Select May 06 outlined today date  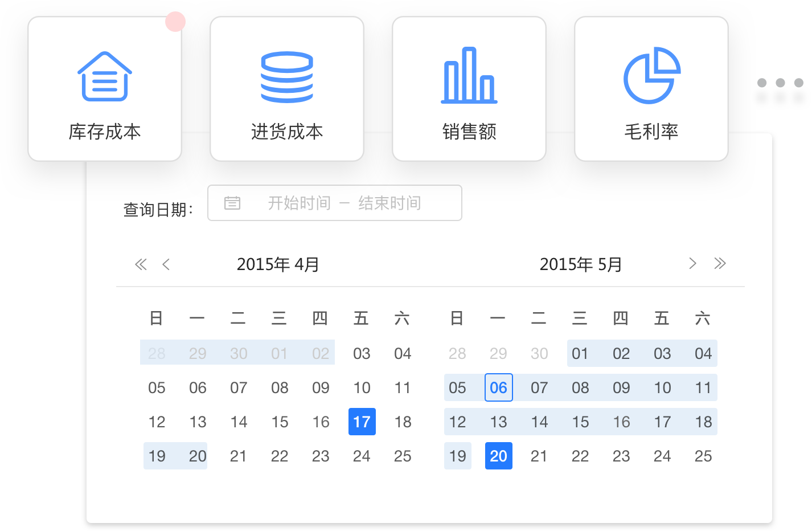coord(499,387)
